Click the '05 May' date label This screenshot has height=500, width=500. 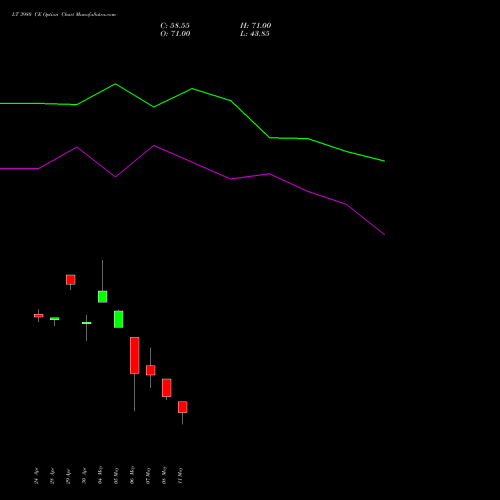(x=116, y=475)
